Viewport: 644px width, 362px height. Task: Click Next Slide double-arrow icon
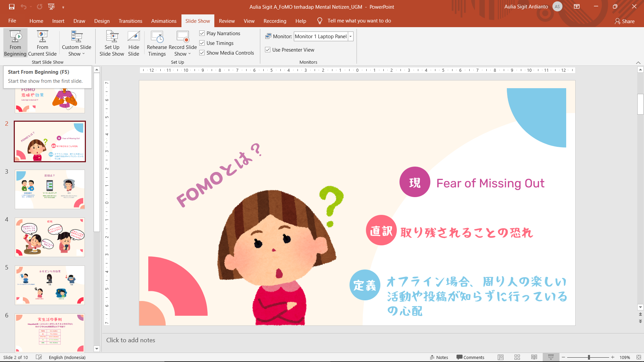point(640,321)
